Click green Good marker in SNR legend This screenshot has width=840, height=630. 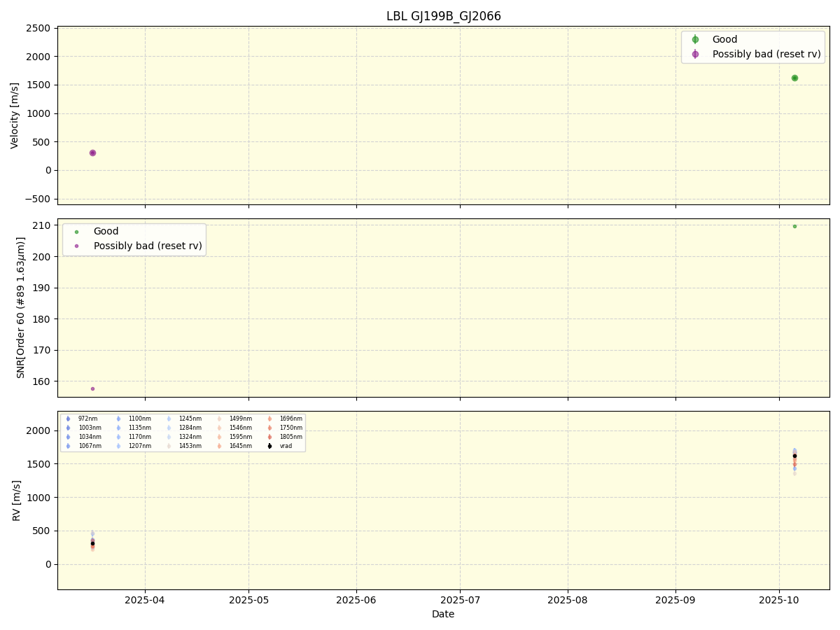click(76, 232)
